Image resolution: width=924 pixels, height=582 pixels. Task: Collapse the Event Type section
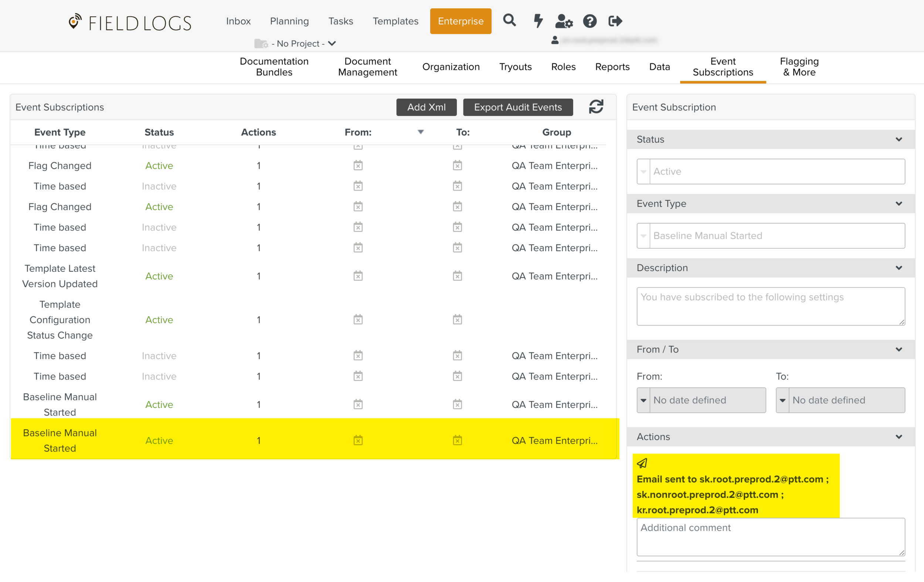[898, 203]
